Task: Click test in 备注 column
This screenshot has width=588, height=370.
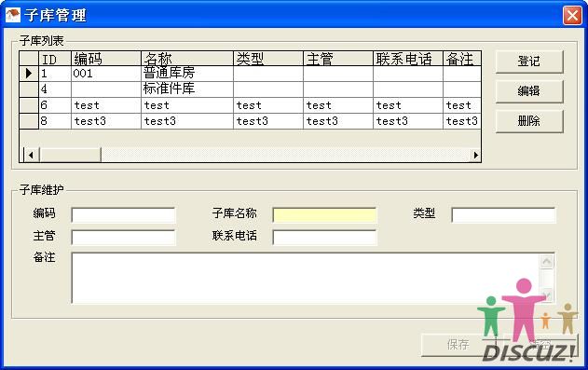Action: (x=462, y=105)
